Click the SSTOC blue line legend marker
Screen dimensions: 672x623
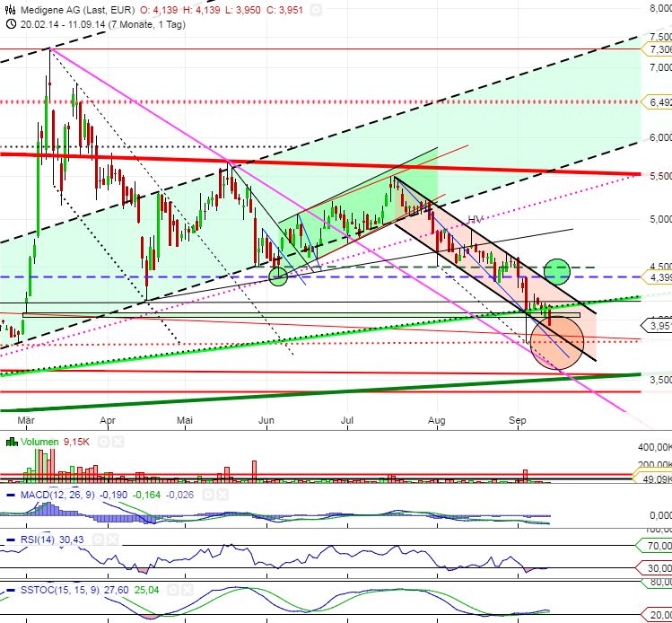(x=12, y=591)
